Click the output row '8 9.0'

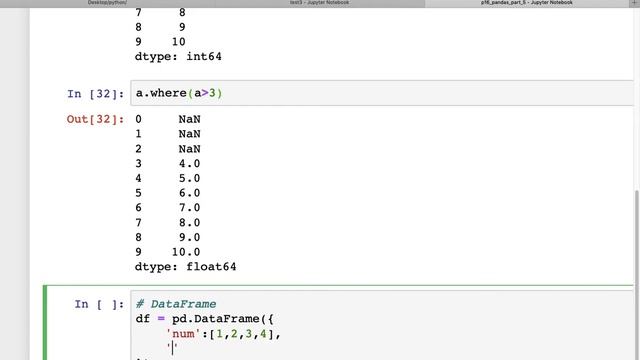pos(168,237)
